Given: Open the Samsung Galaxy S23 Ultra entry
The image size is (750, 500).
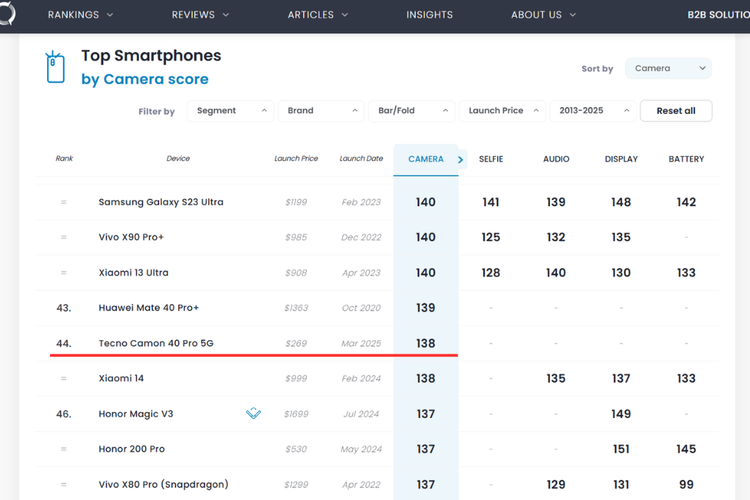Looking at the screenshot, I should (161, 202).
